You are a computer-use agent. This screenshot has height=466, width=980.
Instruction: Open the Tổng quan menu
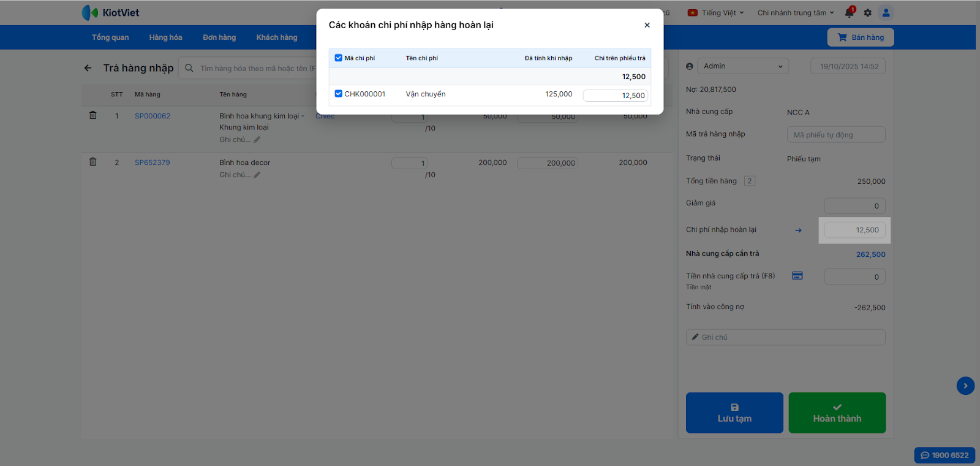click(x=110, y=37)
